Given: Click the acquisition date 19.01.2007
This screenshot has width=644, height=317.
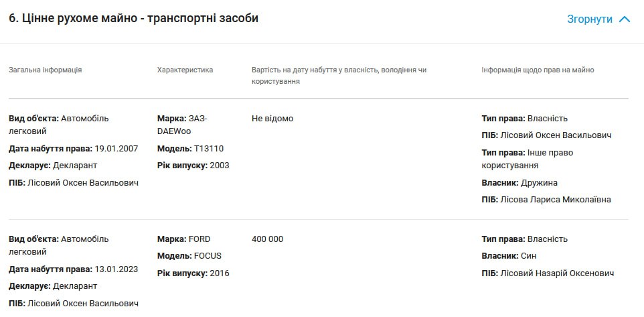Looking at the screenshot, I should pos(116,148).
